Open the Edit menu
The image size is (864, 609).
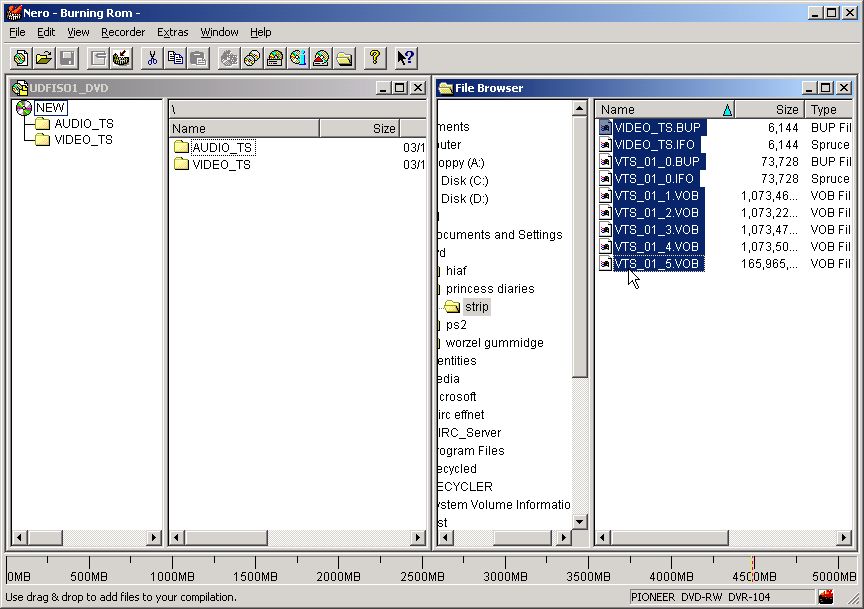coord(46,32)
